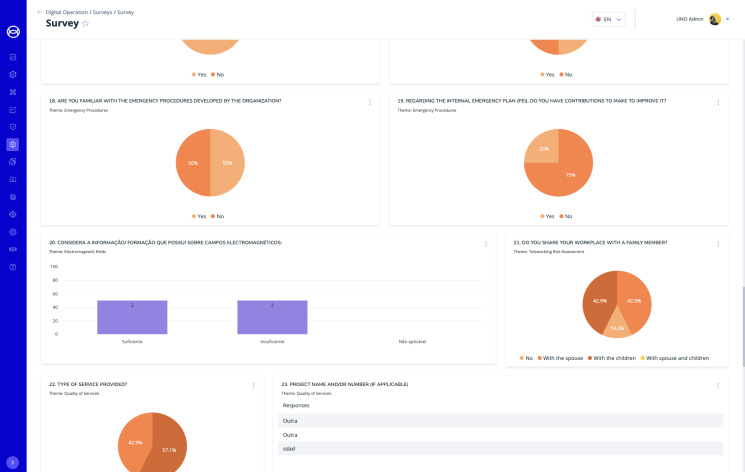The height and width of the screenshot is (472, 745).
Task: Open the three-dot menu for question 18
Action: click(370, 102)
